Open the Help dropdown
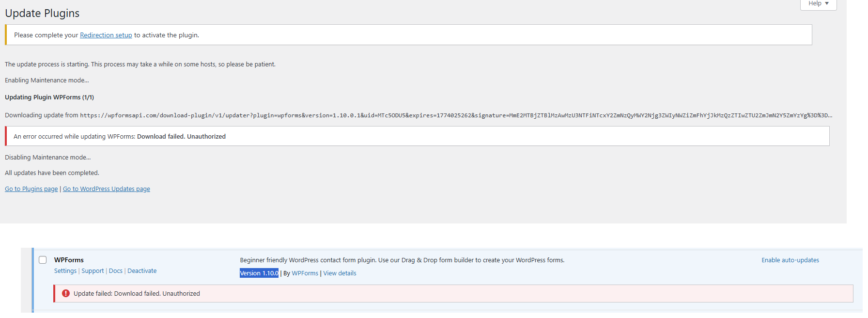Image resolution: width=868 pixels, height=318 pixels. pos(818,4)
